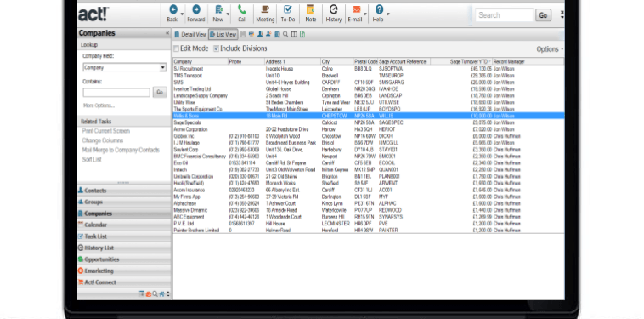644x319 pixels.
Task: Open Act! Connect in the navigation bar
Action: (124, 282)
